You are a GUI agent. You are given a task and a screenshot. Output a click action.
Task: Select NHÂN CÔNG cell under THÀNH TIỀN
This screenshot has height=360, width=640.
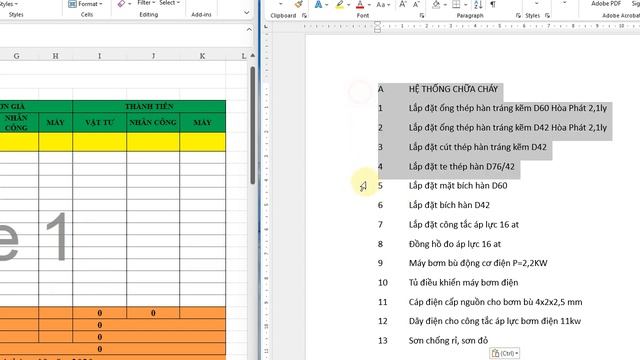pyautogui.click(x=153, y=122)
